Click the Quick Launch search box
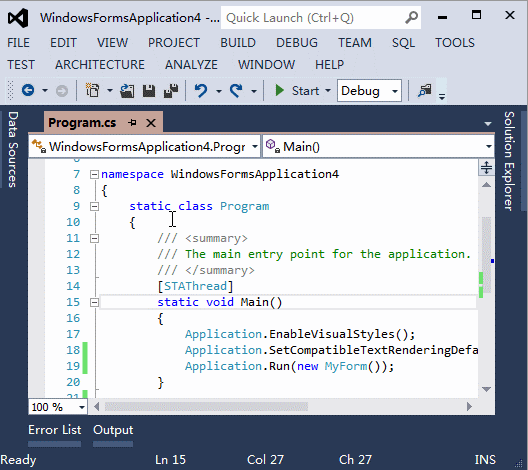The width and height of the screenshot is (528, 470). coord(321,18)
